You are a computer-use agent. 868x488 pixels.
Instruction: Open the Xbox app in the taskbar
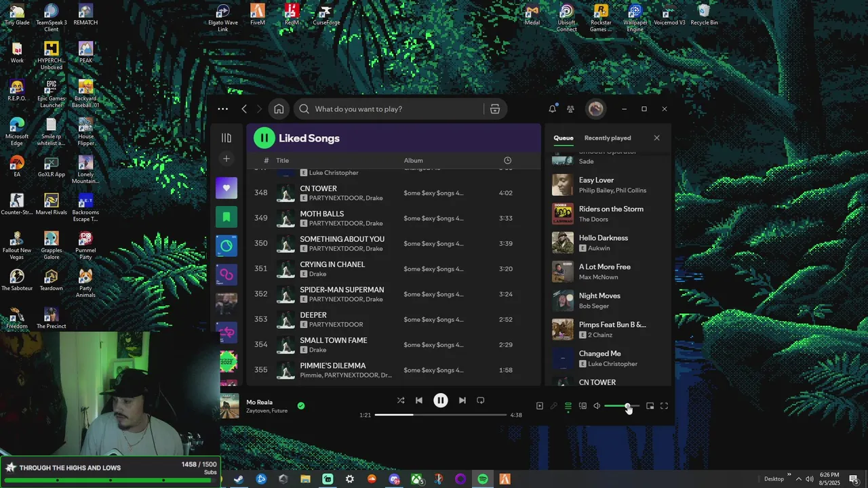click(416, 479)
